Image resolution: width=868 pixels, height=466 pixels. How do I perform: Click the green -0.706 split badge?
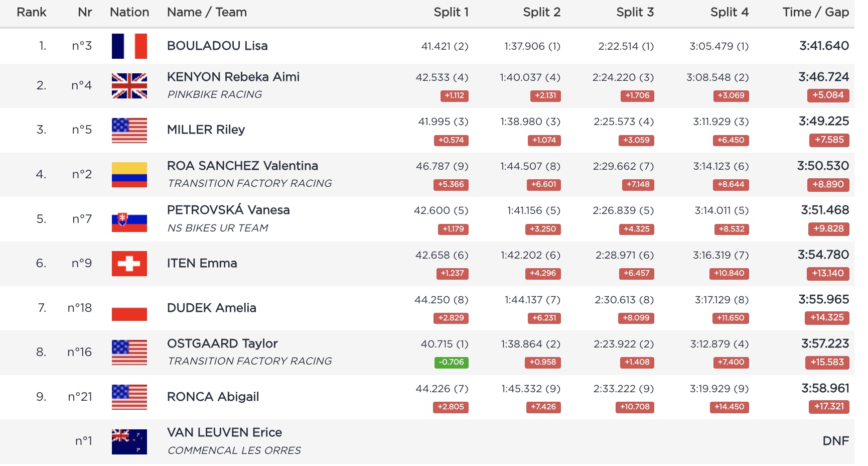pos(451,362)
